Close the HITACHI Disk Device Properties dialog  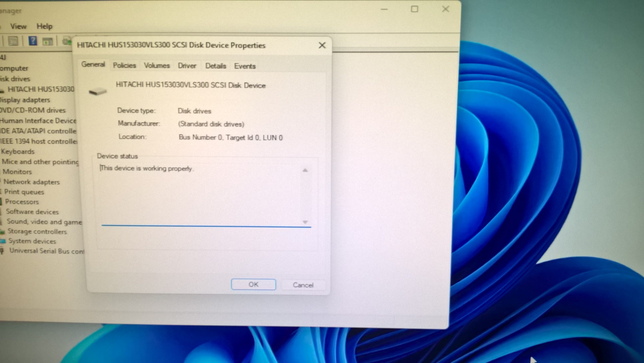(322, 46)
